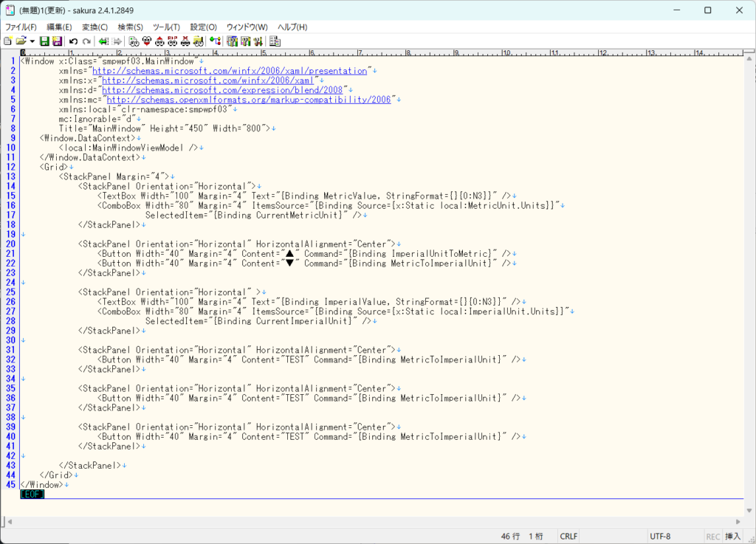The width and height of the screenshot is (756, 544).
Task: Open Replace with the REP binoculars icon
Action: coord(173,41)
